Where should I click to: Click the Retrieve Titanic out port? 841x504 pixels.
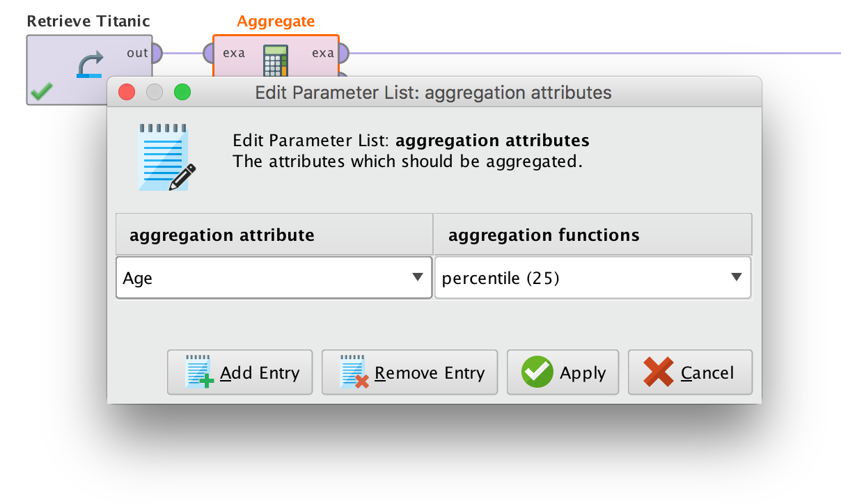(156, 53)
